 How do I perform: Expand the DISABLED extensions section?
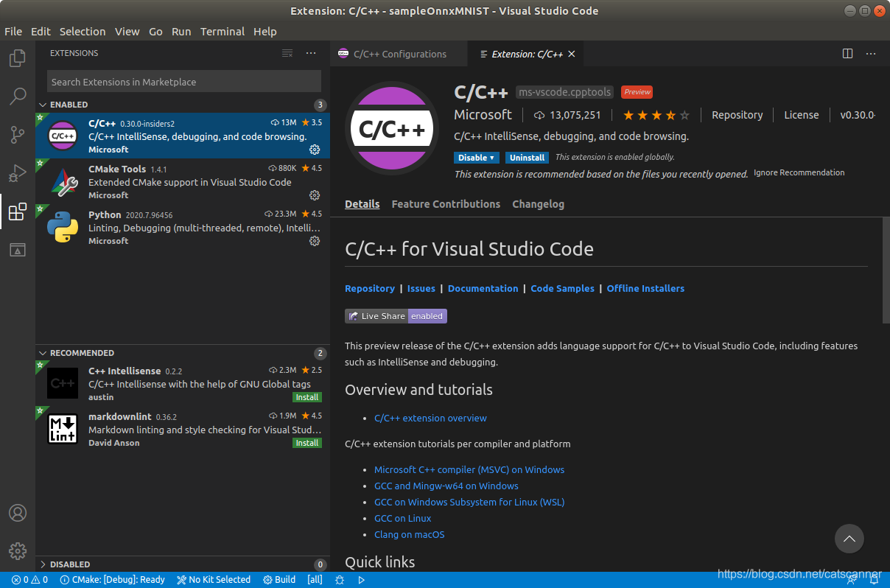point(182,564)
